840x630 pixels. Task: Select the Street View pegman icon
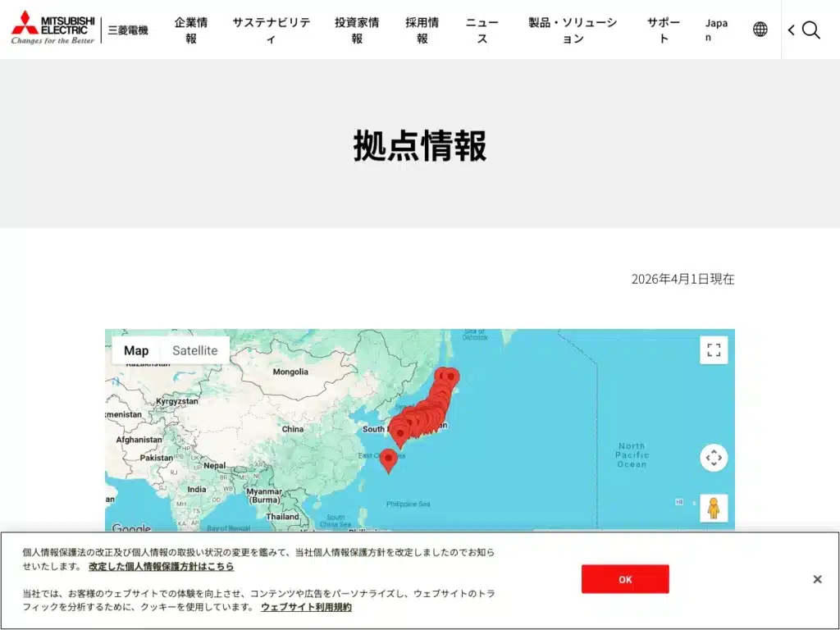click(714, 508)
